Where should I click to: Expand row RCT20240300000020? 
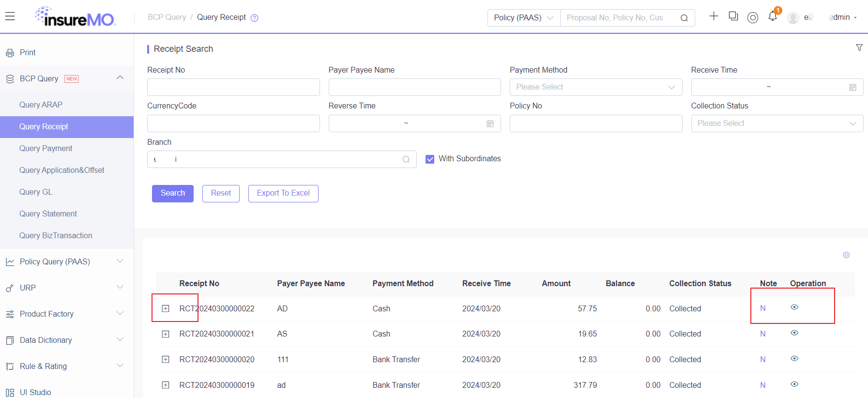pos(166,359)
